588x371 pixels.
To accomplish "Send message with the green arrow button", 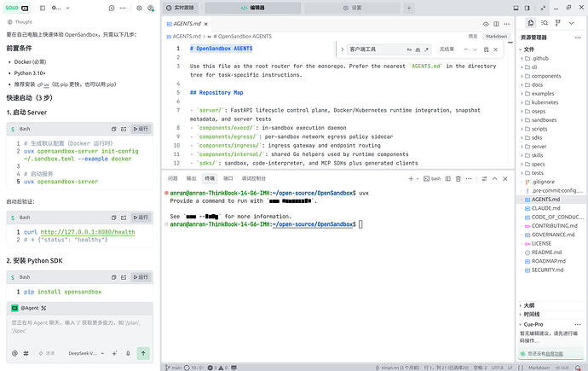I will coord(143,353).
